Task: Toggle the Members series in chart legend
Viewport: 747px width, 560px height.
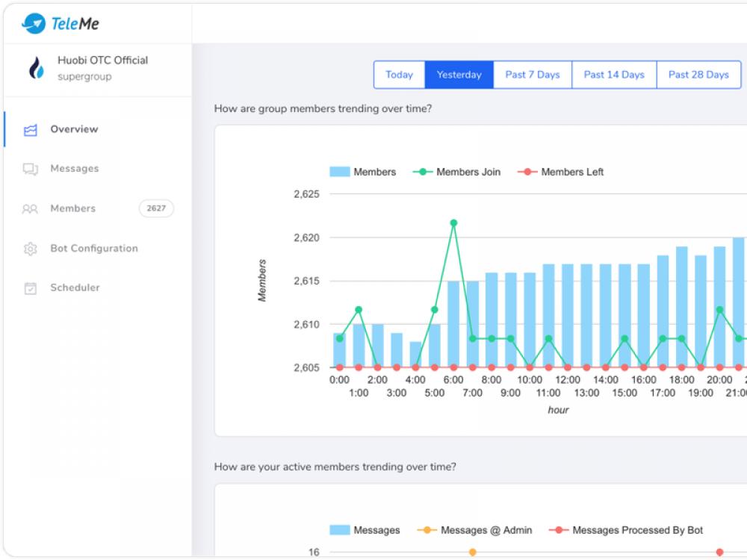Action: (x=363, y=172)
